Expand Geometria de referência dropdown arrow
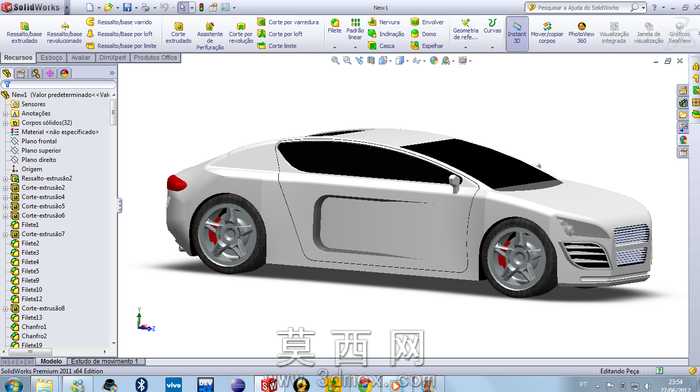The image size is (700, 392). point(466,47)
